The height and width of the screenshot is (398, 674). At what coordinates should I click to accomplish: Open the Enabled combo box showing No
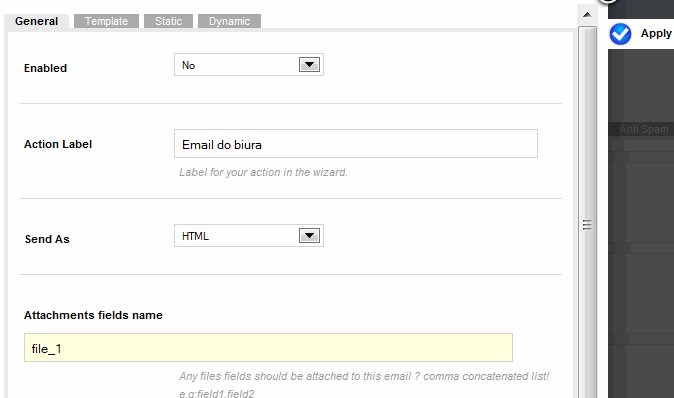point(249,65)
